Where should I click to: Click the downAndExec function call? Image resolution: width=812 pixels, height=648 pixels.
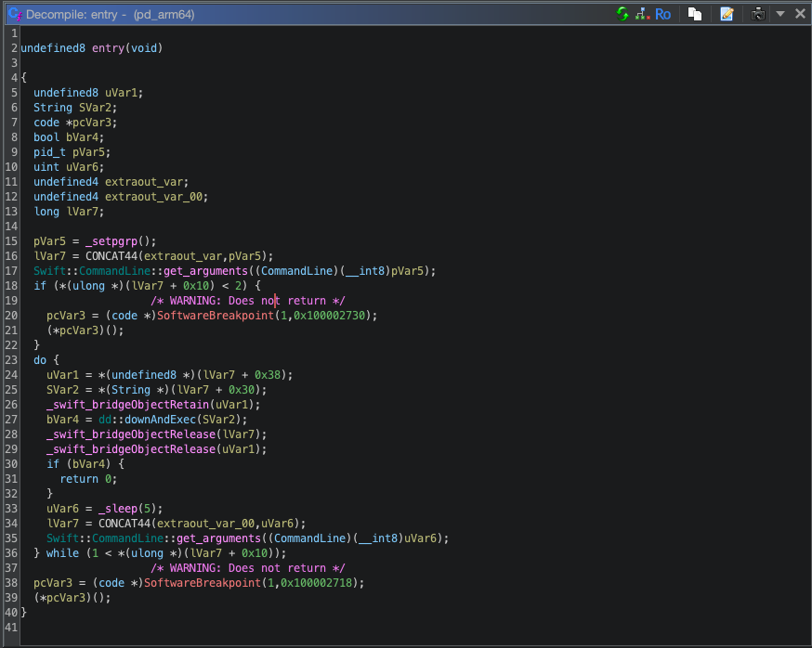tap(160, 420)
